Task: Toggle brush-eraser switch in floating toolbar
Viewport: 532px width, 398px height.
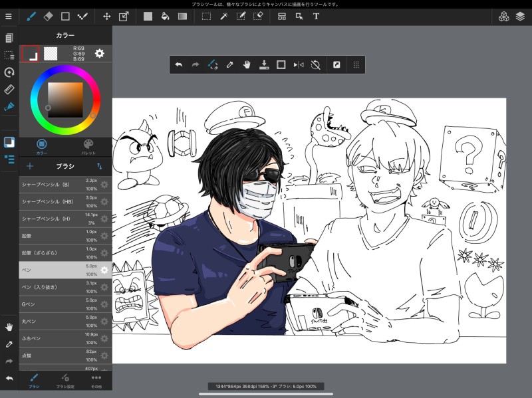Action: click(213, 64)
